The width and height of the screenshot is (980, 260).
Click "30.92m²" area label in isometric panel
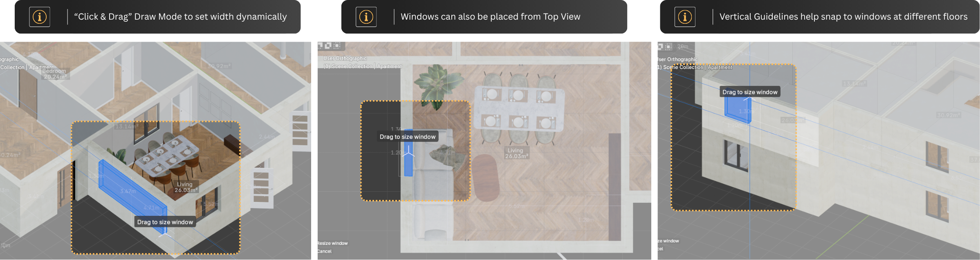tap(219, 66)
